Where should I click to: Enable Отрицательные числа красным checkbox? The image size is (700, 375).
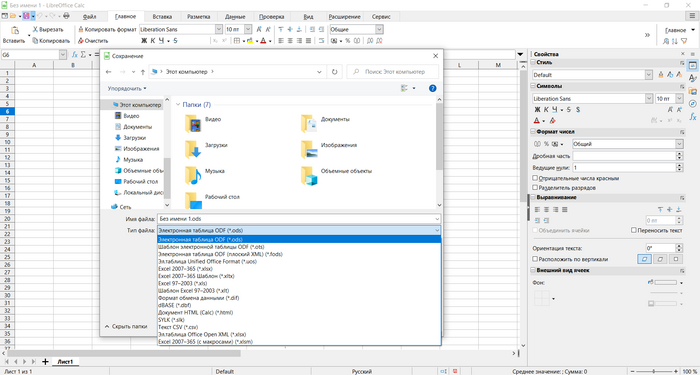click(x=535, y=178)
